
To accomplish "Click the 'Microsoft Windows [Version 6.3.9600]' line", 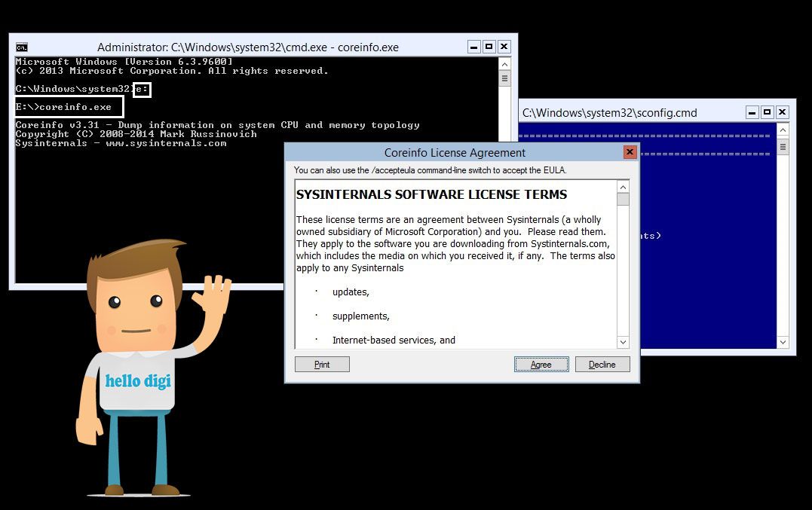I will 124,62.
